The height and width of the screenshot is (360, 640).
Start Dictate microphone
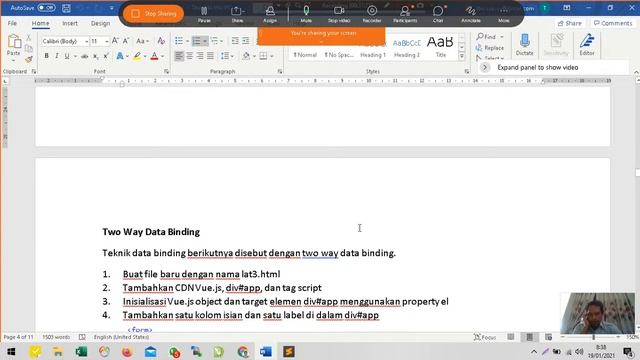coord(524,45)
